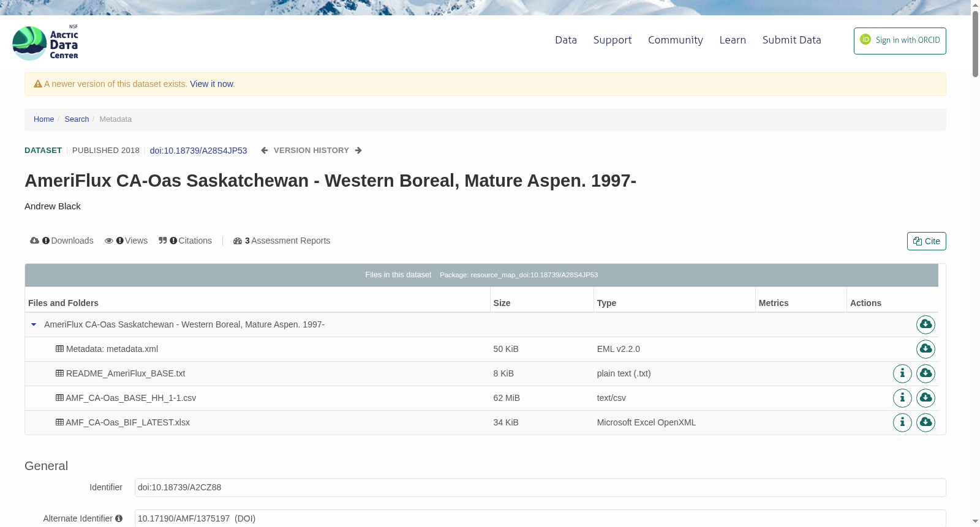Download README_AmeriFlux_BASE.txt file
This screenshot has height=527, width=980.
925,373
